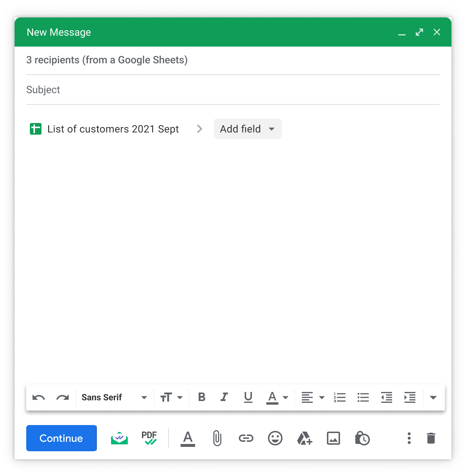Open the Sans Serif font dropdown
Viewport: 466px width, 476px height.
click(x=114, y=397)
